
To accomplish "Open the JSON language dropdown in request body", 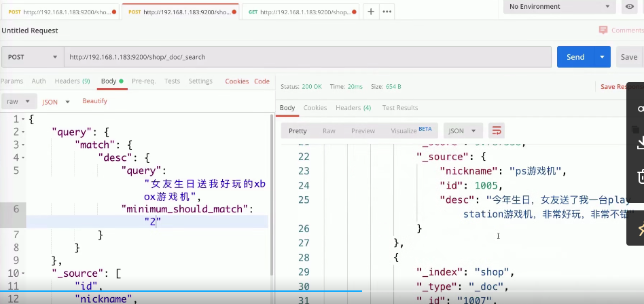I will point(56,102).
